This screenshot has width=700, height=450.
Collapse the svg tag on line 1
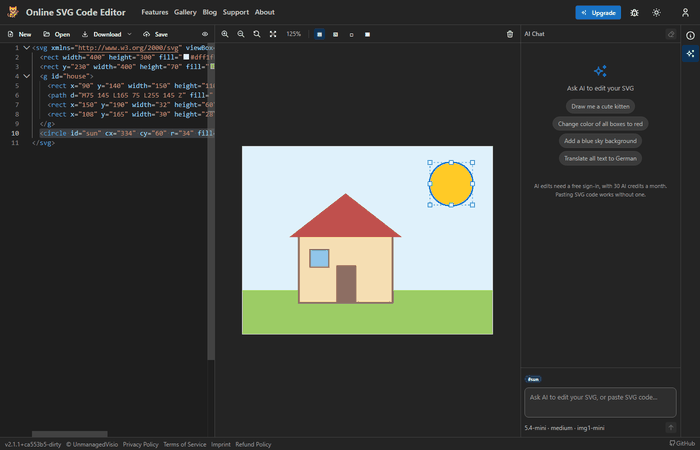tap(26, 48)
